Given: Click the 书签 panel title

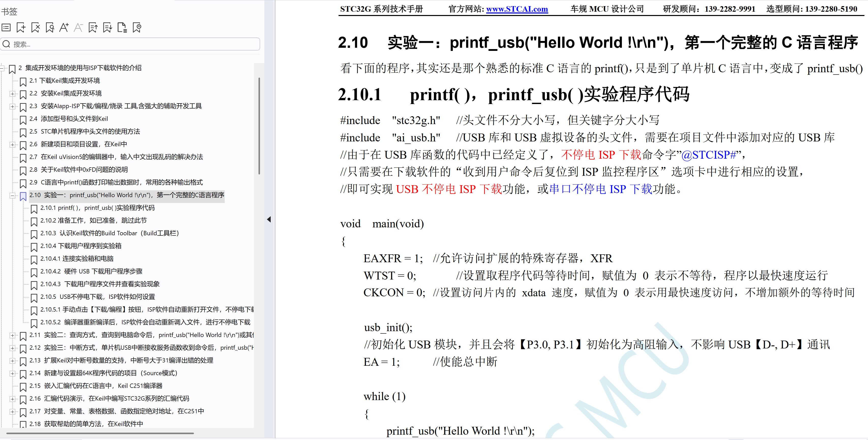Looking at the screenshot, I should point(9,11).
